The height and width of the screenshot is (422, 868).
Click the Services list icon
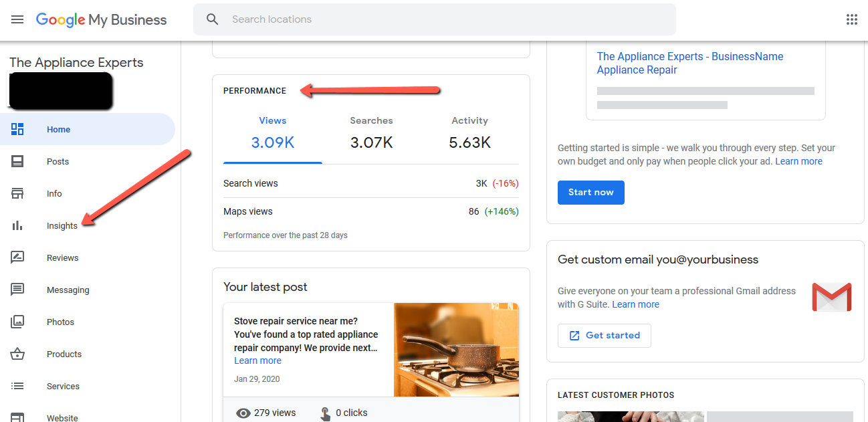point(17,386)
